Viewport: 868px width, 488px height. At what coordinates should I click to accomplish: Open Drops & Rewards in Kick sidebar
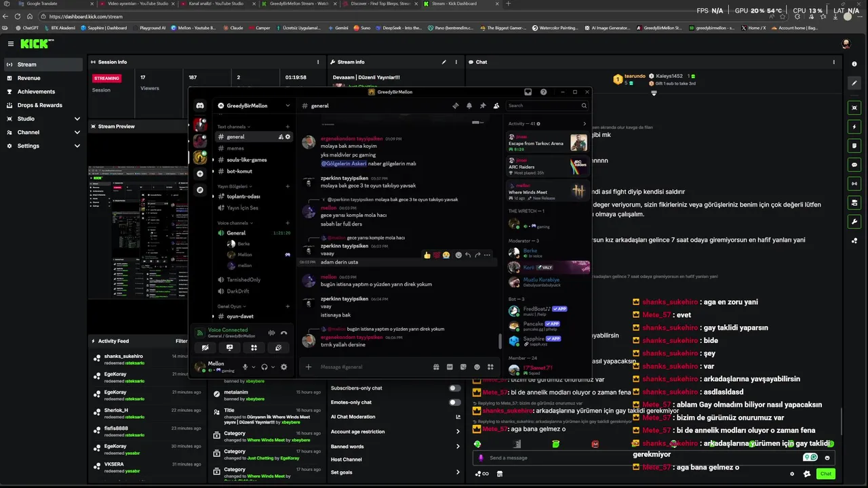pyautogui.click(x=43, y=105)
